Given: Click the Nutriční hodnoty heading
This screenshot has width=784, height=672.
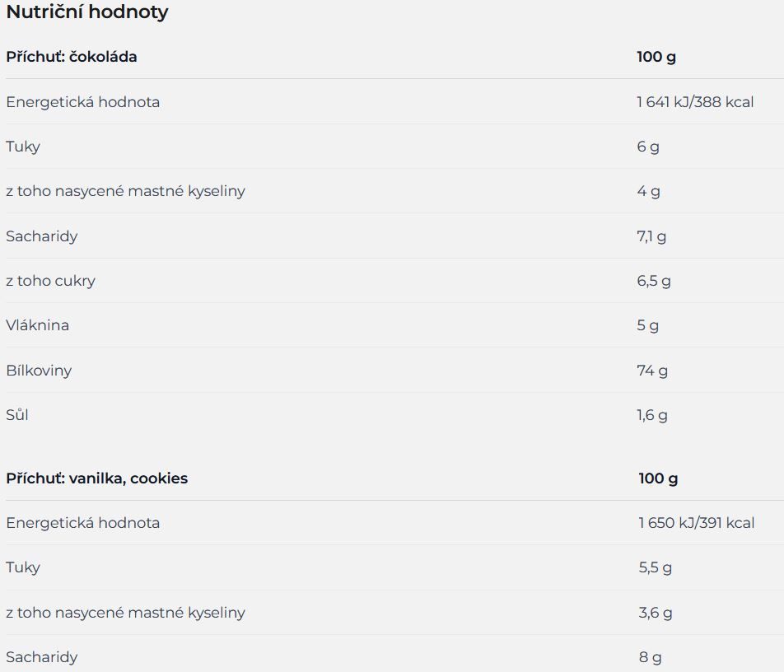Looking at the screenshot, I should [87, 12].
